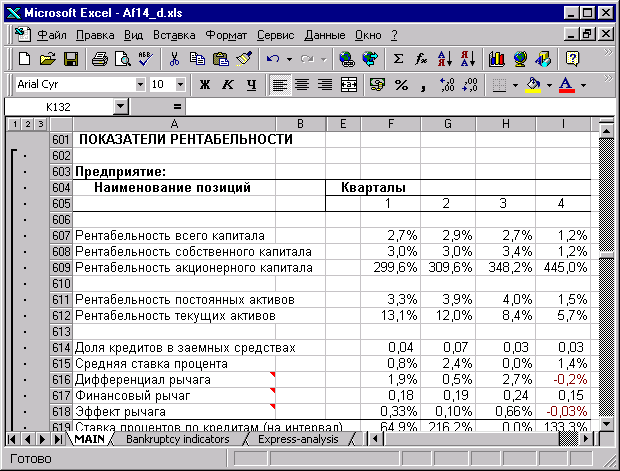Open the Paste Function fx icon
The height and width of the screenshot is (471, 620).
point(421,59)
